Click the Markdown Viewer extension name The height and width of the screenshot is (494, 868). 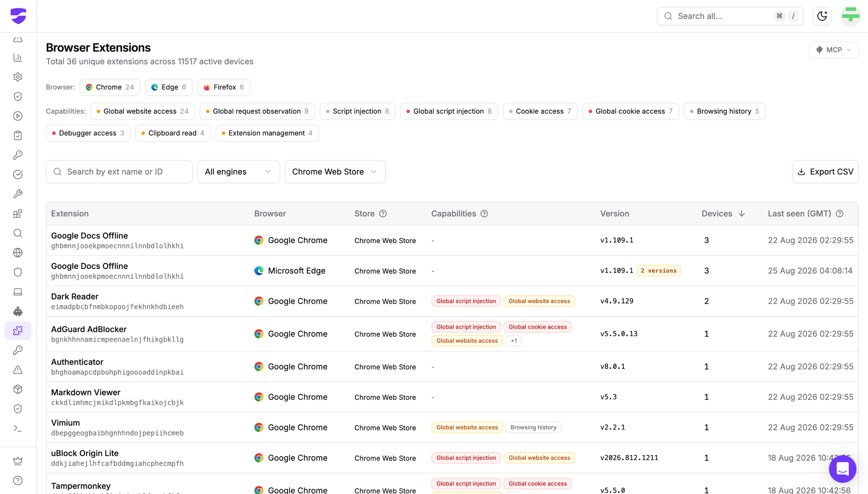[x=86, y=393]
